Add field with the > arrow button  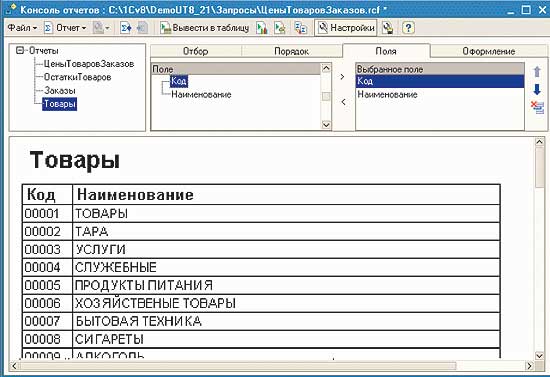[343, 77]
